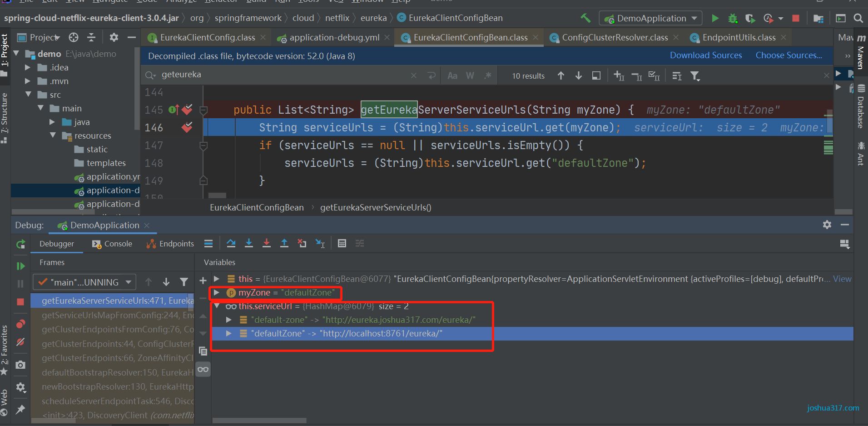This screenshot has height=426, width=868.
Task: Expand the default-zone map entry
Action: click(x=229, y=320)
